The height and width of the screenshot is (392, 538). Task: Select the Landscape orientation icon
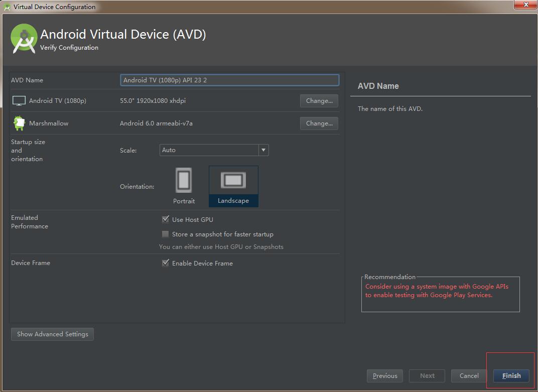point(233,180)
